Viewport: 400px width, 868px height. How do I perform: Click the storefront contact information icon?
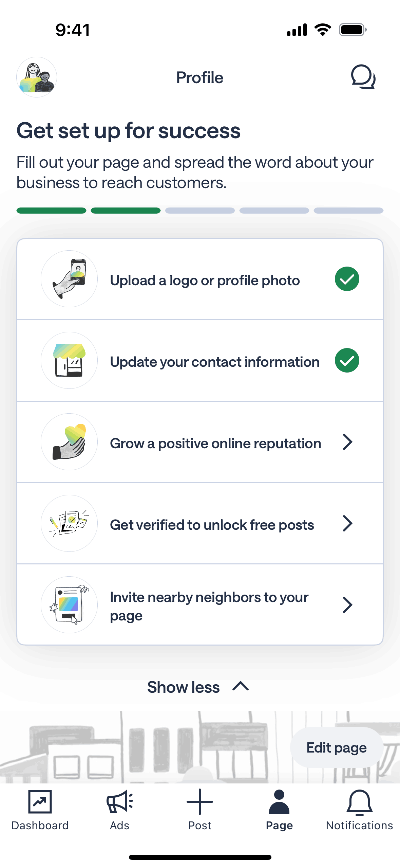pos(69,360)
